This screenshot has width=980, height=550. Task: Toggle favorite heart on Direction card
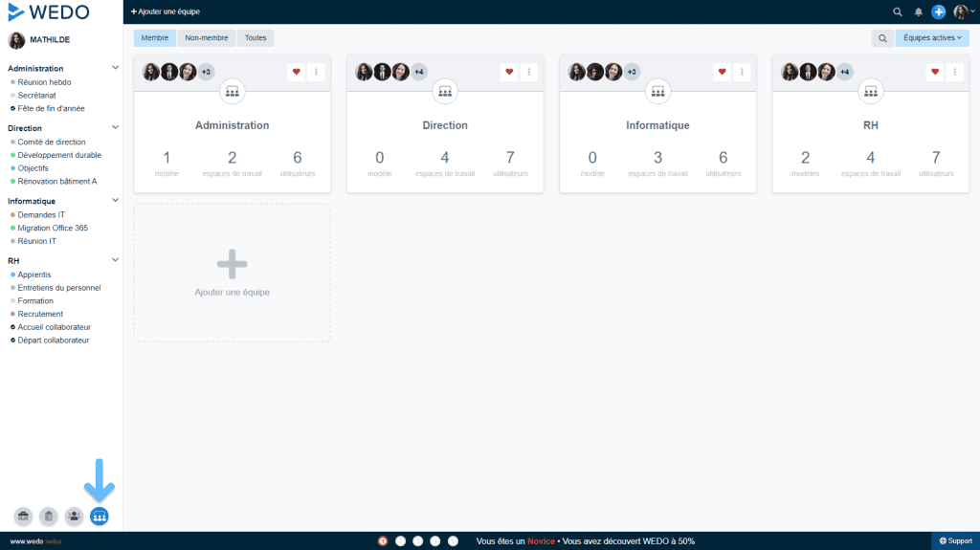[x=509, y=72]
